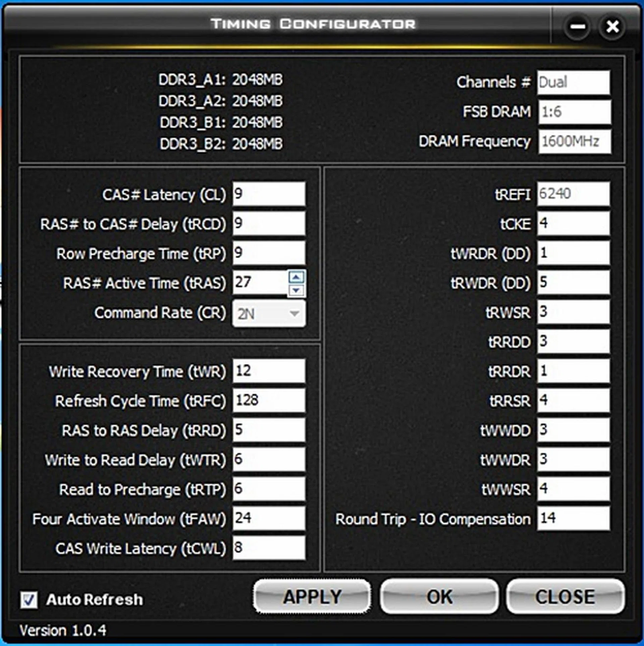This screenshot has height=646, width=644.
Task: Click the Row Precharge Time (tRP) field
Action: [269, 253]
